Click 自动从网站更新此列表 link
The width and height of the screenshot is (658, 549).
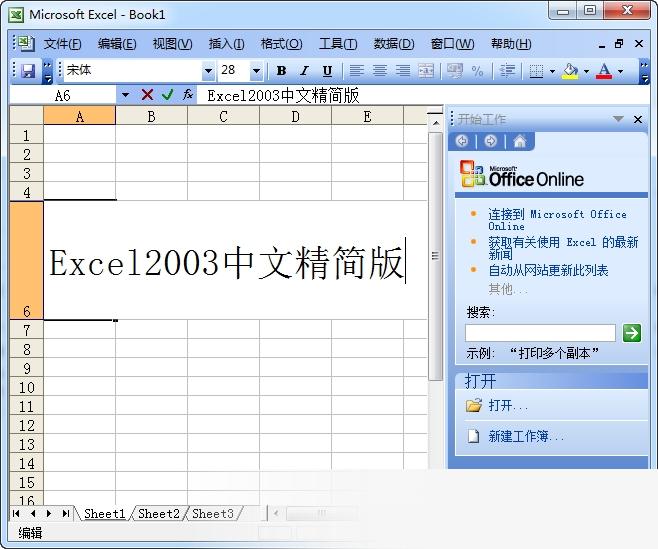548,270
